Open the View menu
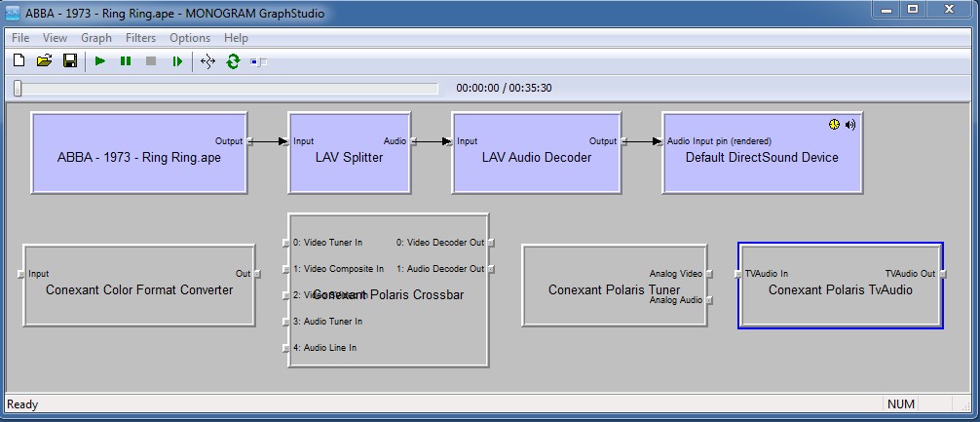 click(x=55, y=38)
